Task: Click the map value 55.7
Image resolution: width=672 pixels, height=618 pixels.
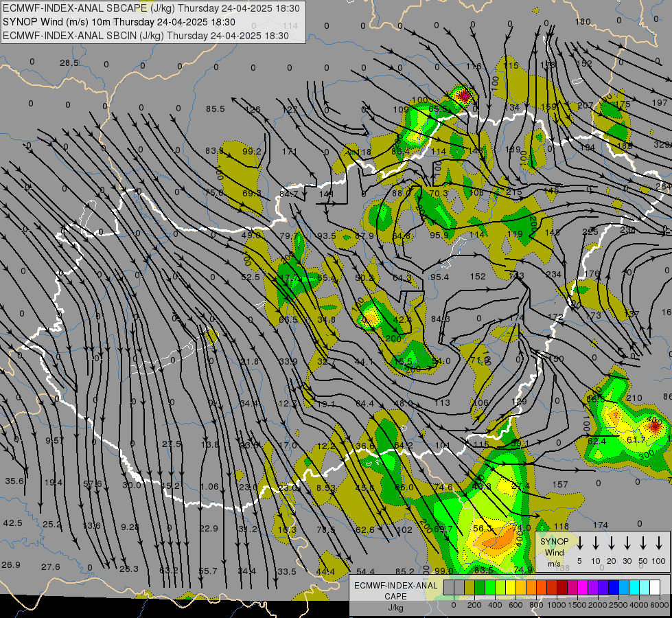Action: point(208,571)
